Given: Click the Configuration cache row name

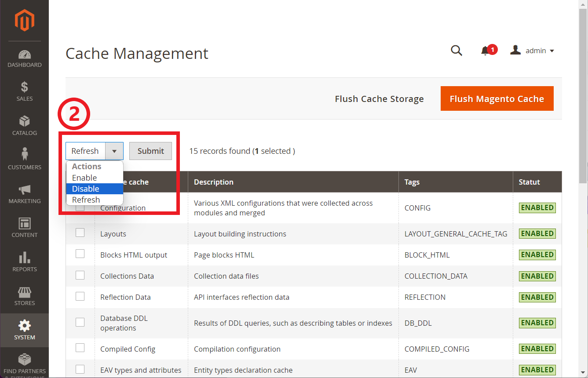Looking at the screenshot, I should [x=123, y=208].
